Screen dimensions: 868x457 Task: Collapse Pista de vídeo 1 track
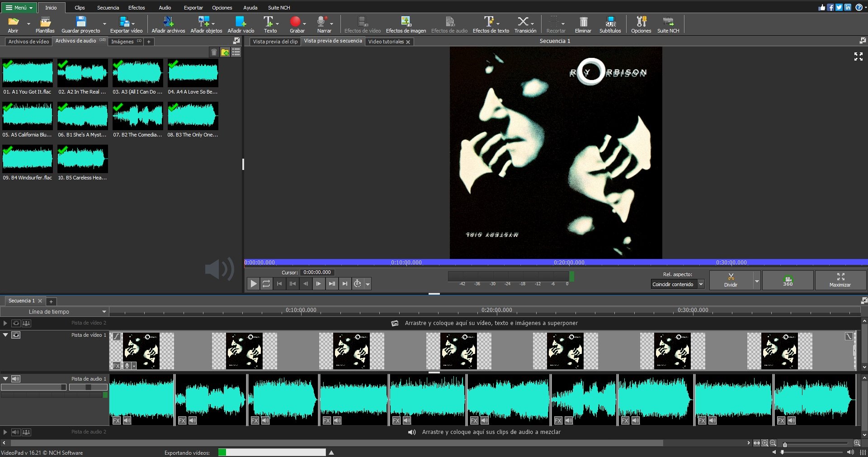point(5,335)
